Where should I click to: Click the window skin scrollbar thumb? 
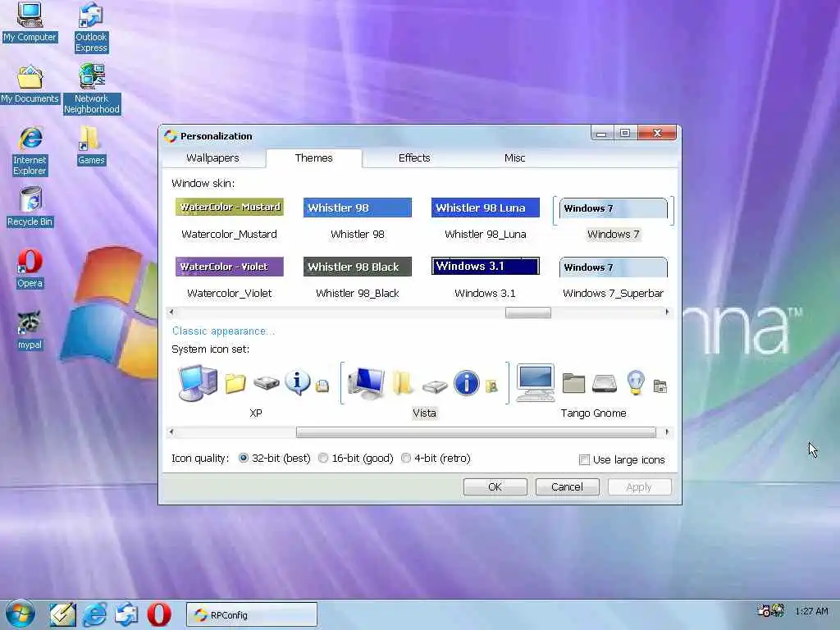(527, 313)
